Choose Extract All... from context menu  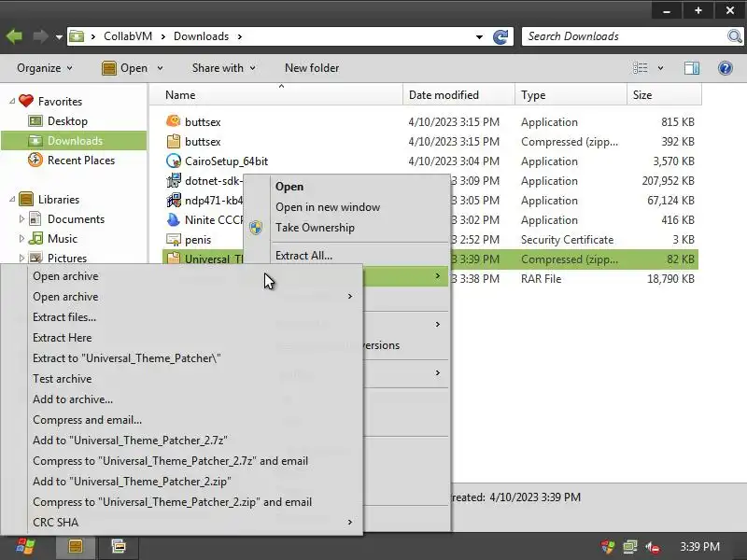(304, 255)
